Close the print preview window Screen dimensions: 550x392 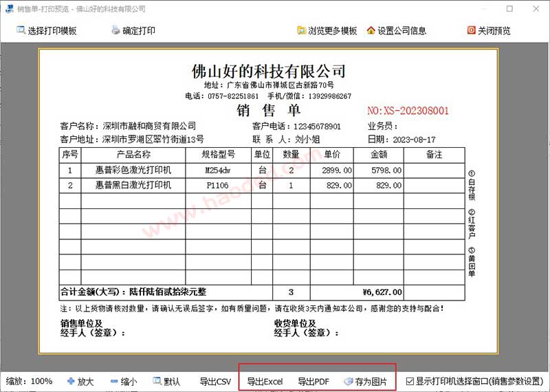pyautogui.click(x=536, y=9)
